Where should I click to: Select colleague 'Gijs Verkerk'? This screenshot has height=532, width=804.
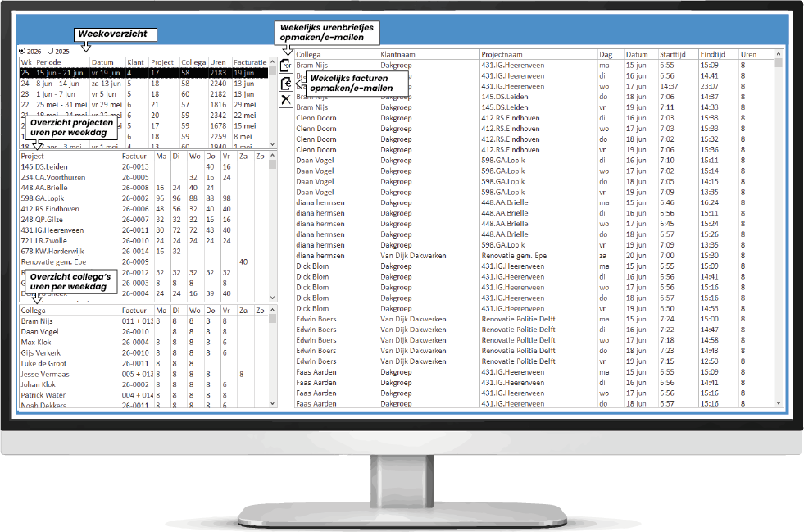pos(40,353)
